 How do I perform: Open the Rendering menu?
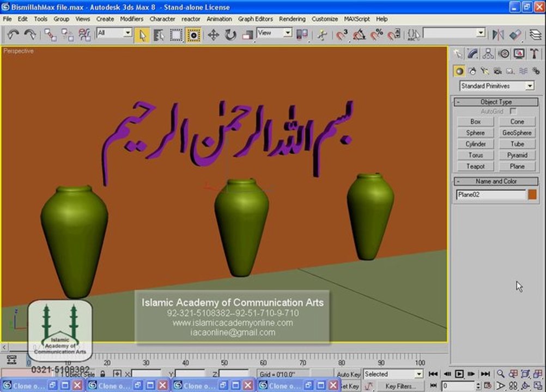point(292,19)
